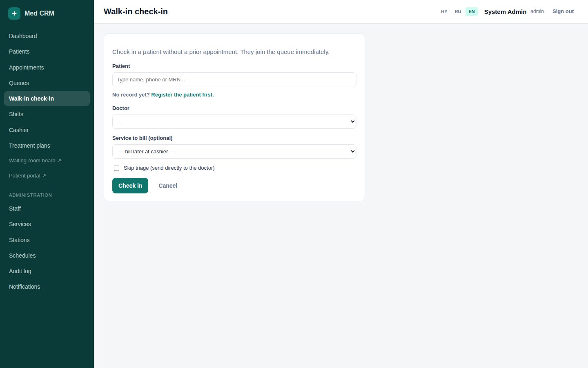Image resolution: width=588 pixels, height=368 pixels.
Task: Focus the Patient search field
Action: pyautogui.click(x=234, y=80)
